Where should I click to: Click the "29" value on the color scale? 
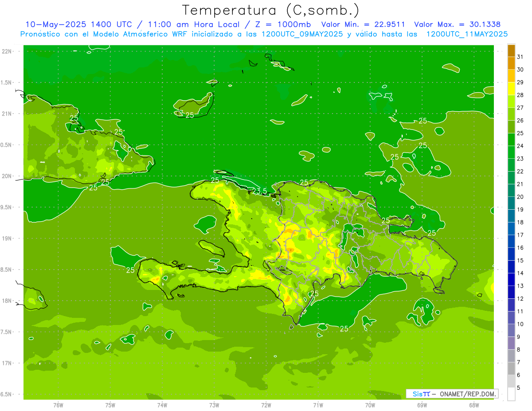click(520, 82)
